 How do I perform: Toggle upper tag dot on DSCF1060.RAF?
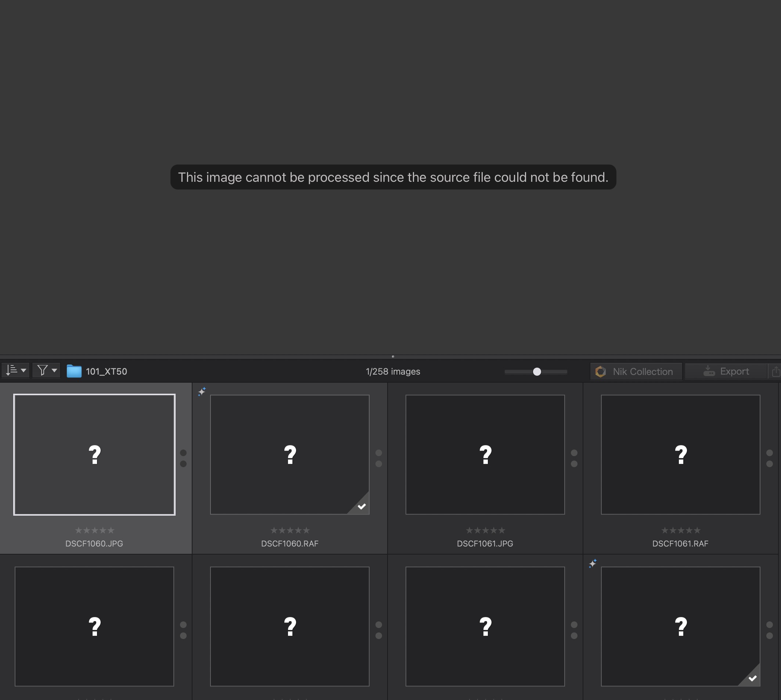pyautogui.click(x=379, y=453)
